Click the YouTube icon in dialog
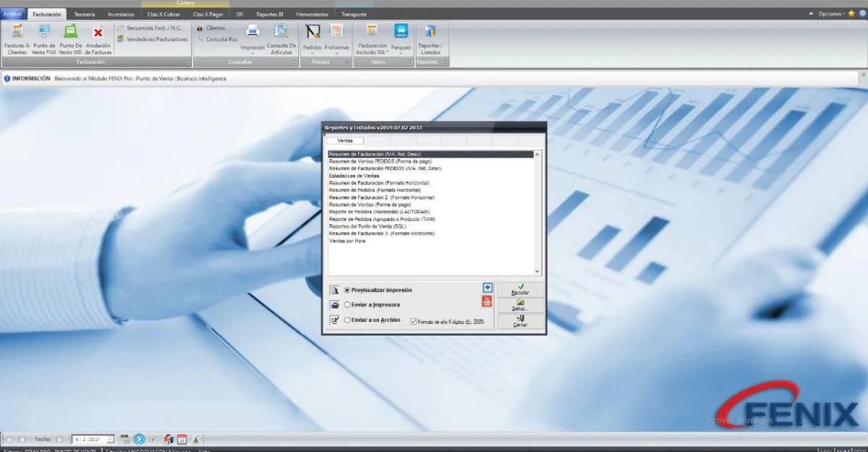Viewport: 868px width, 452px height. coord(488,302)
